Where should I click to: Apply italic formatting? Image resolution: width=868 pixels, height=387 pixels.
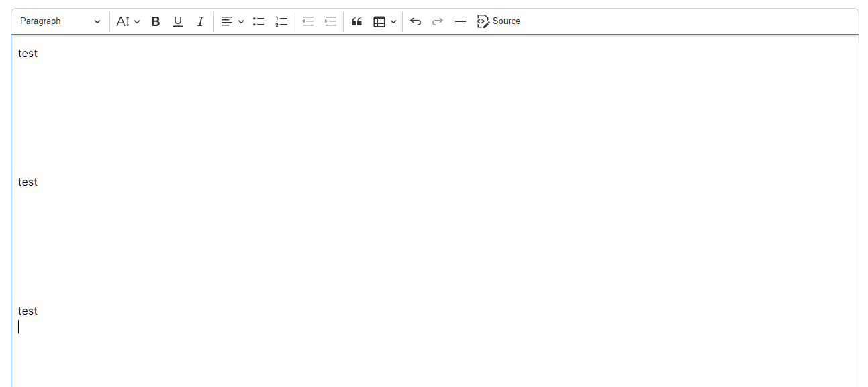[200, 21]
